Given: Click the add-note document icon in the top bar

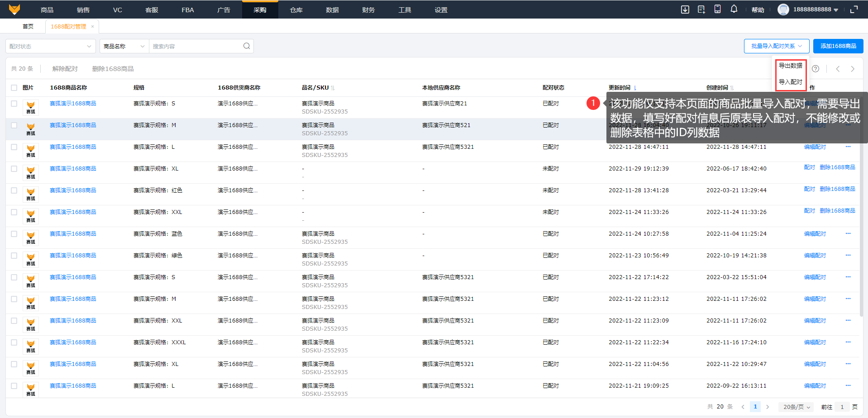Looking at the screenshot, I should click(701, 9).
